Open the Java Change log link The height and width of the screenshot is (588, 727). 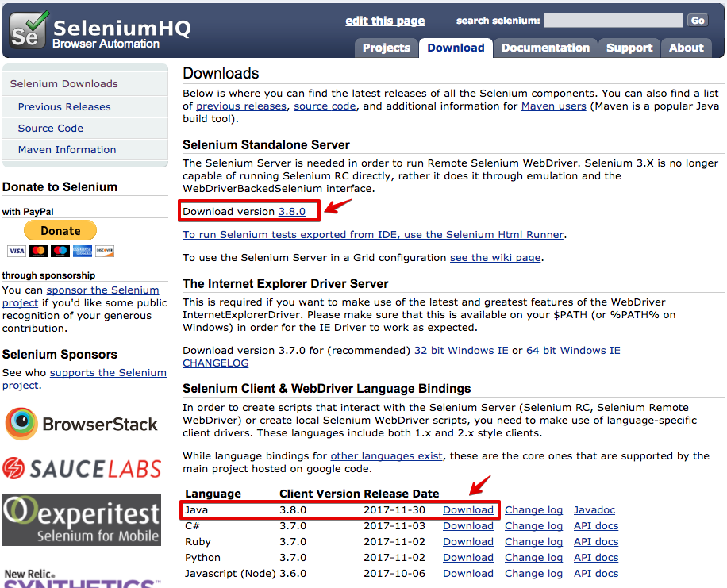click(x=533, y=510)
